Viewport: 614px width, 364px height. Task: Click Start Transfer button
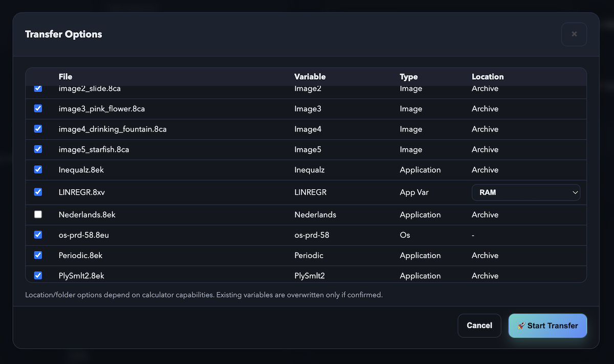tap(547, 326)
